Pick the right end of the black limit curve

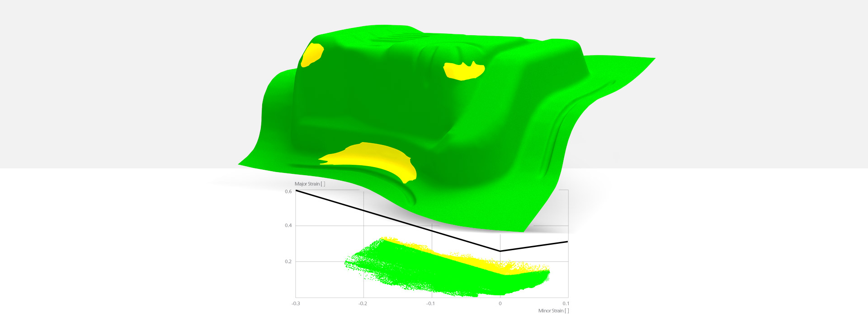pos(567,242)
